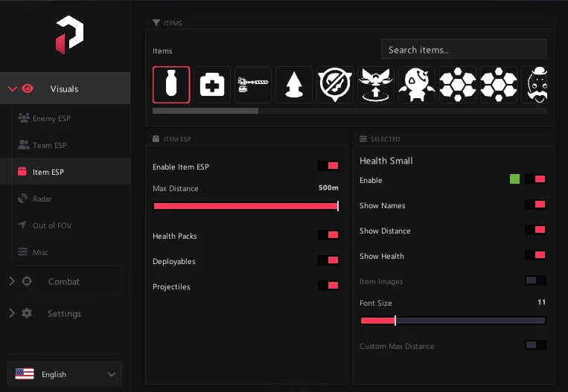Click the Out of FOV arrow icon
Viewport: 568px width, 392px height.
tap(22, 225)
